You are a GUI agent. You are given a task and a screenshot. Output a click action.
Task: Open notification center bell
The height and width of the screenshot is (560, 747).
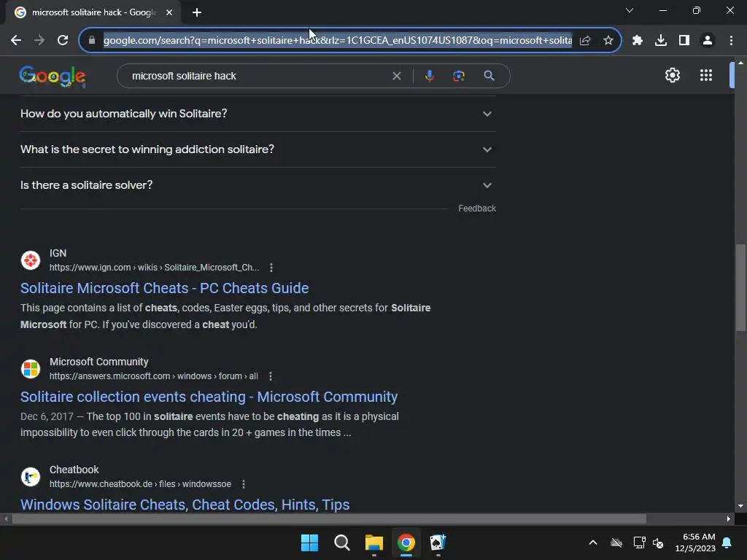pos(727,542)
